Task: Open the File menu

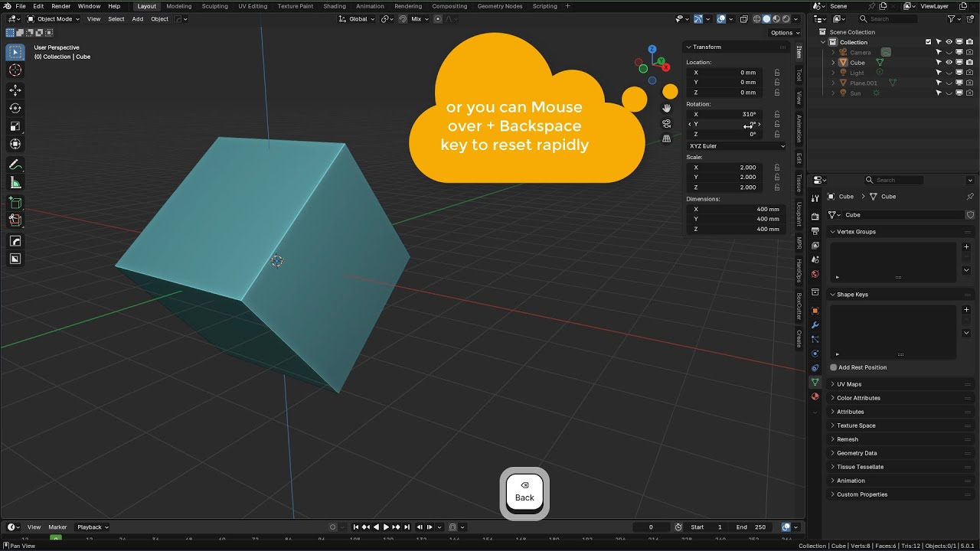Action: pos(20,6)
